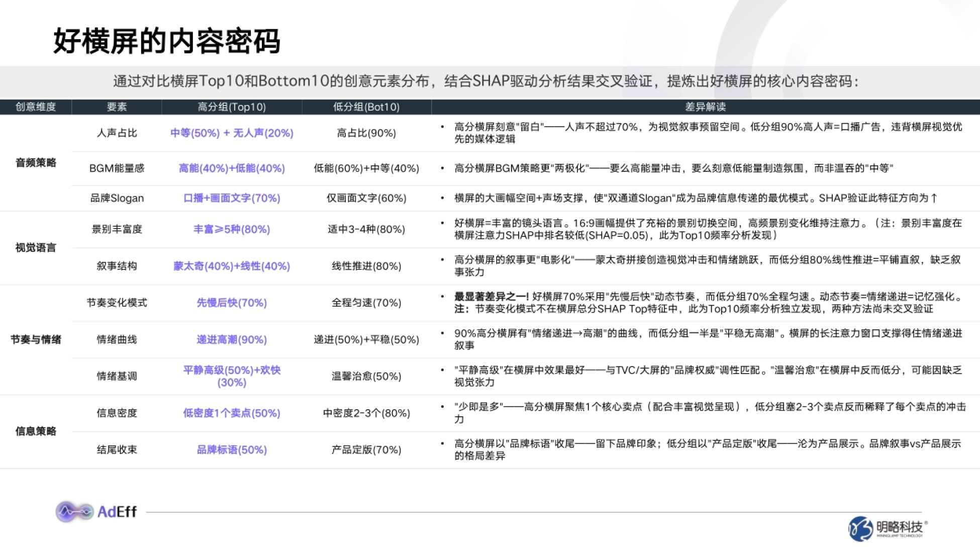Click the 温馨治愈(50%) cell
The width and height of the screenshot is (980, 552).
tap(366, 376)
